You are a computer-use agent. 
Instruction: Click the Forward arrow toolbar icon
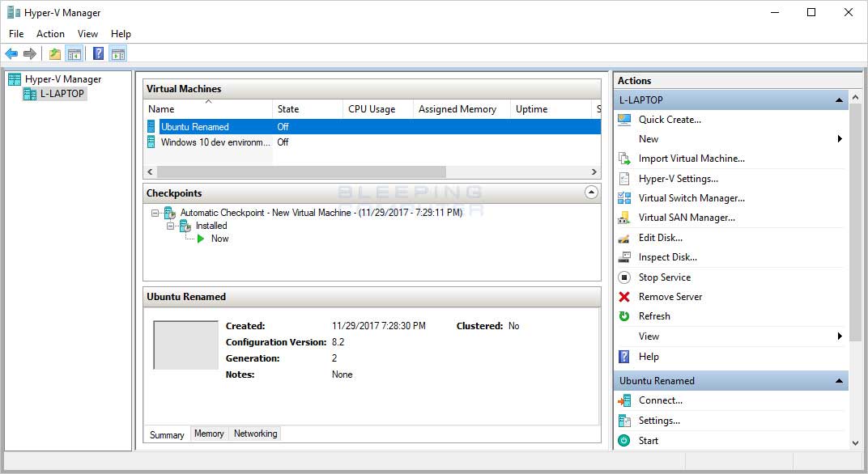point(30,53)
